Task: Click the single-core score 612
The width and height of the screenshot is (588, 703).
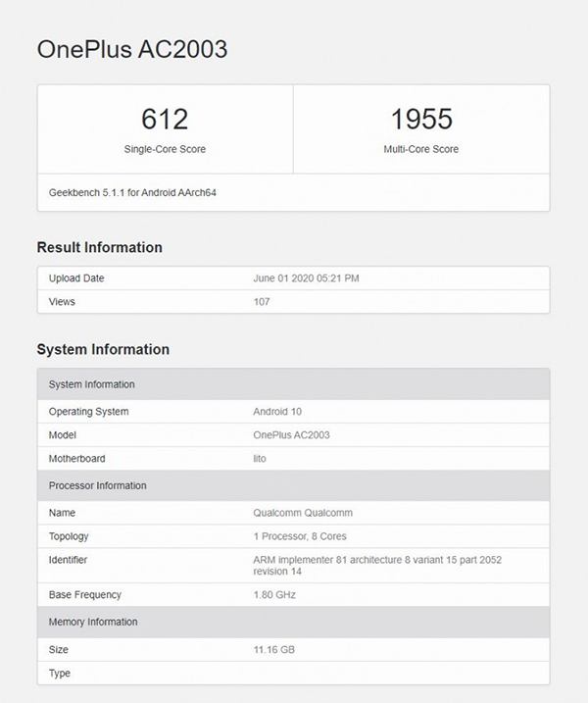Action: [x=165, y=120]
